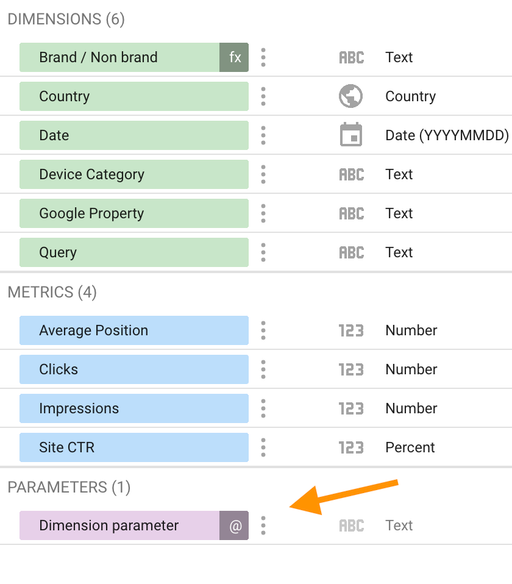Click the calendar icon for Date type

(351, 134)
